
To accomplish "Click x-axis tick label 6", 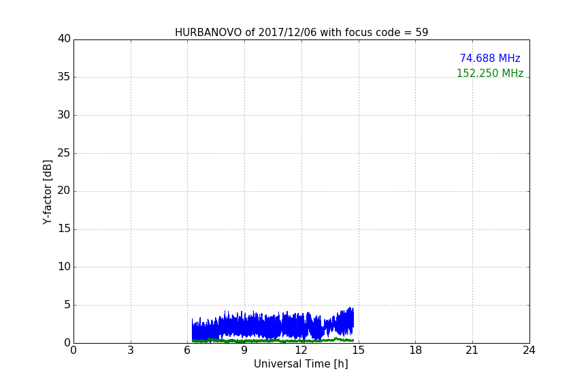I will coord(187,350).
